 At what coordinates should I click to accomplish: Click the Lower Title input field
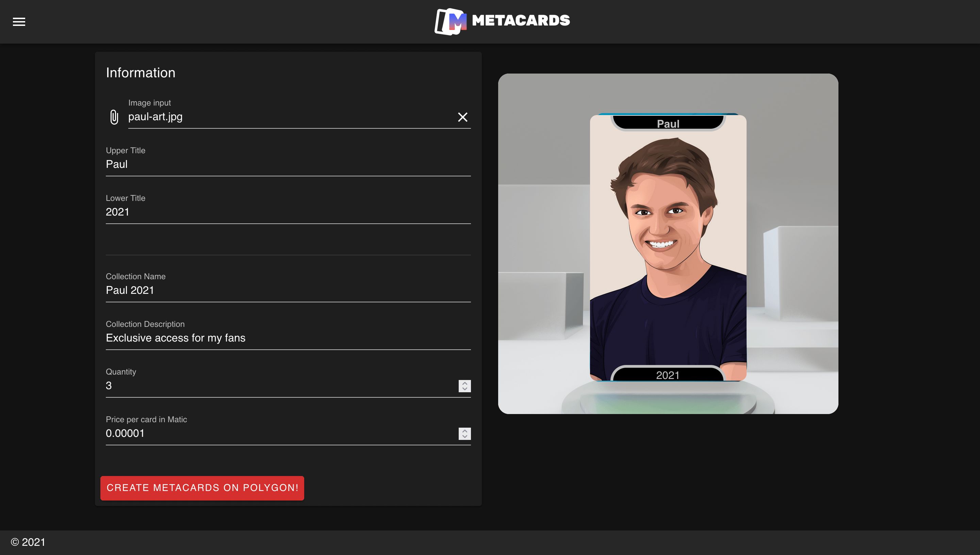tap(288, 212)
